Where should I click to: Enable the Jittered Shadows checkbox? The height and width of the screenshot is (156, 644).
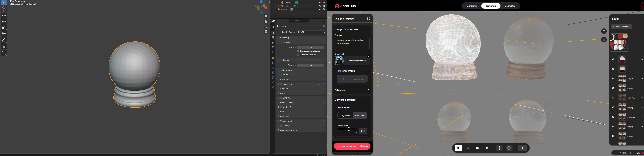click(x=298, y=55)
